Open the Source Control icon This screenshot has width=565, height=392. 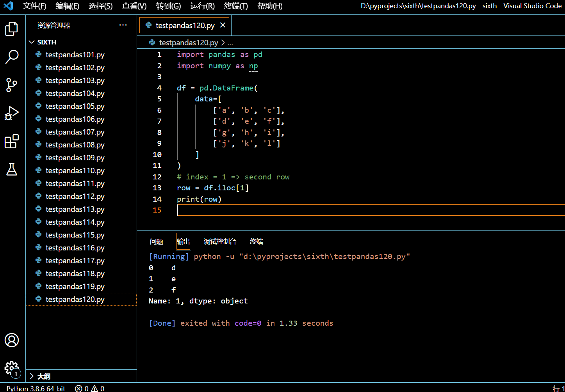pos(12,85)
